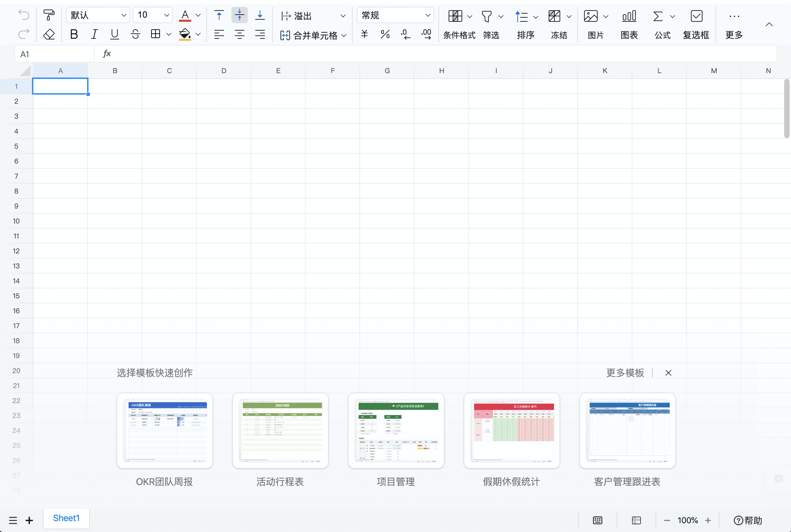Decrease decimal places
The width and height of the screenshot is (791, 532).
(x=405, y=34)
